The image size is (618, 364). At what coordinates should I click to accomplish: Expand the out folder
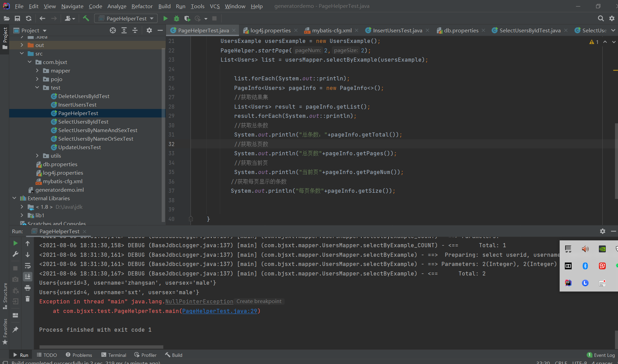pos(22,45)
